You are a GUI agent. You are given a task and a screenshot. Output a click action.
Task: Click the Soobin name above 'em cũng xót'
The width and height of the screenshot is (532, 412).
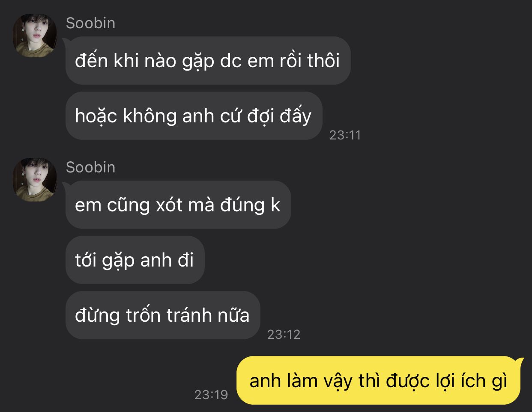(x=90, y=167)
